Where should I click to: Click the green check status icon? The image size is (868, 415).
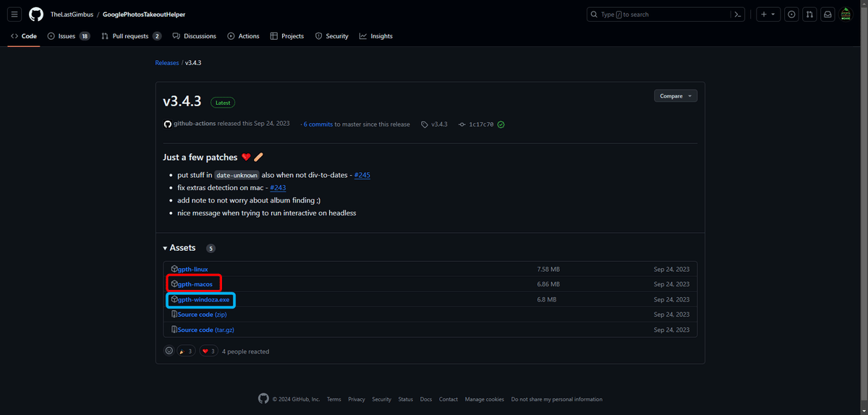coord(501,124)
